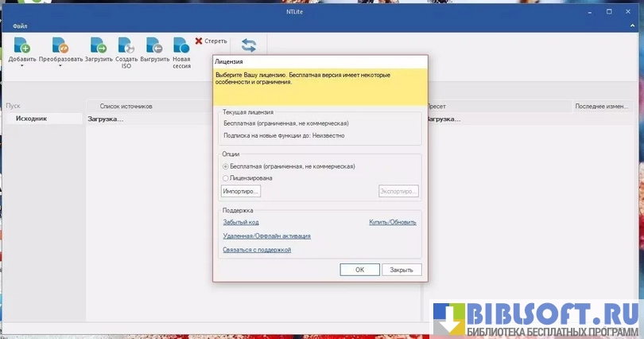The width and height of the screenshot is (644, 339).
Task: Click the Импортиро... button
Action: tap(241, 192)
